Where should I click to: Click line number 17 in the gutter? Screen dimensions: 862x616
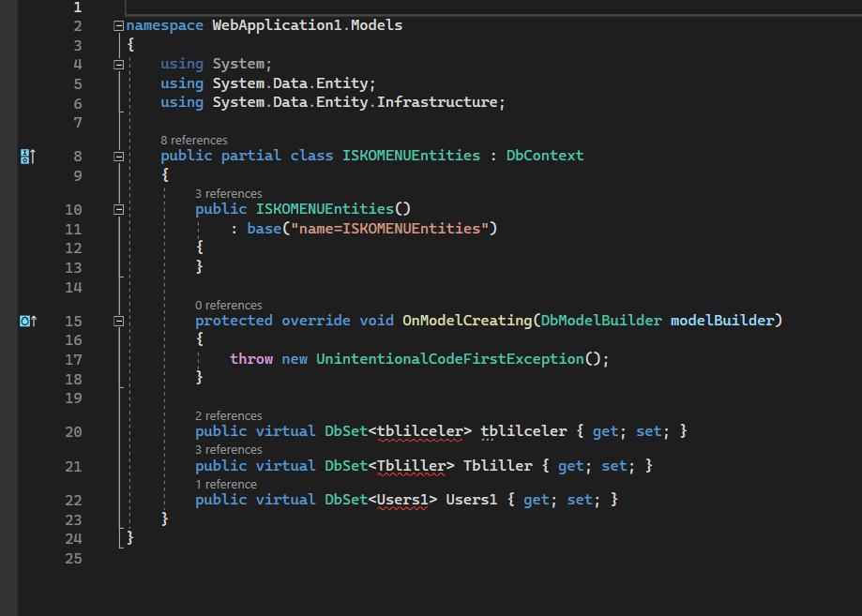click(x=73, y=360)
